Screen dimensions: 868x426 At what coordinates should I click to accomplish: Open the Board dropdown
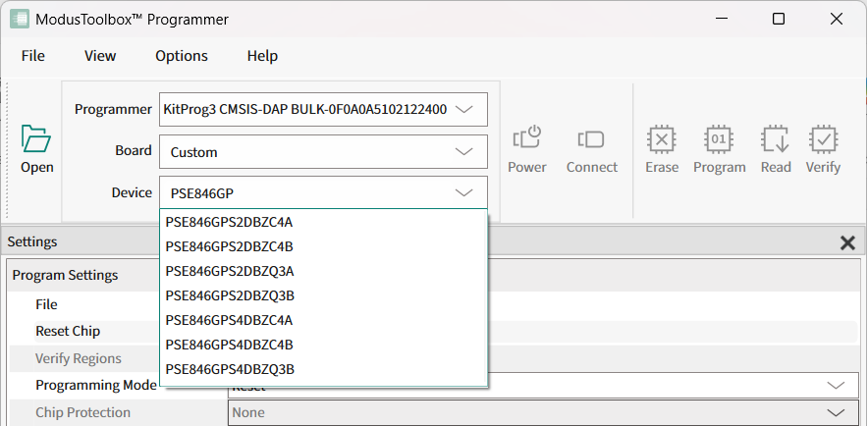464,152
